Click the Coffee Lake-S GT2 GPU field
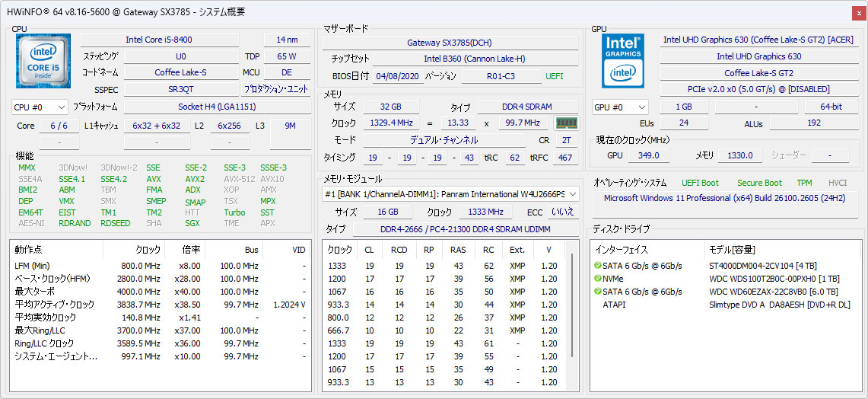 (x=758, y=73)
